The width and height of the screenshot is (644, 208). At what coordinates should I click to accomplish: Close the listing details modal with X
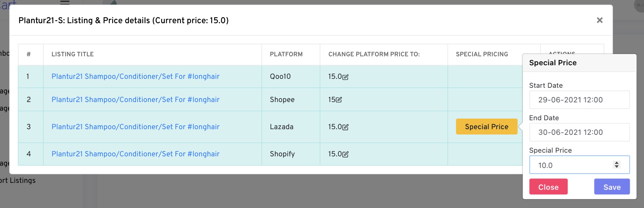coord(599,20)
